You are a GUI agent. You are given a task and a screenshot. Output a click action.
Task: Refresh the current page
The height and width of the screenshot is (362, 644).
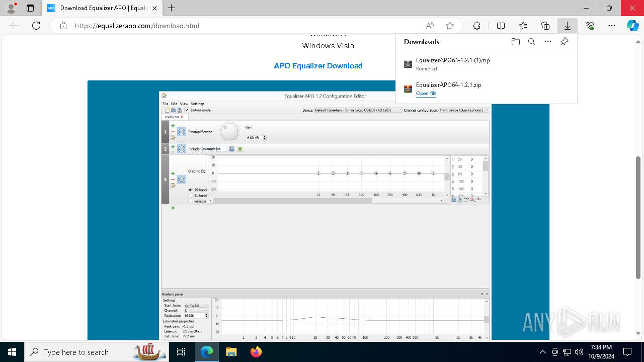(36, 26)
